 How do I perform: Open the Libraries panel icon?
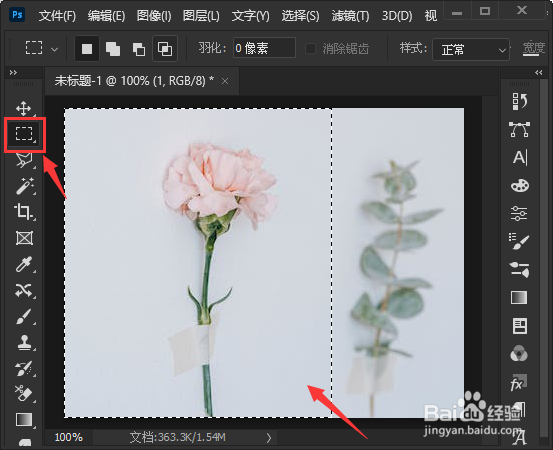click(x=519, y=326)
